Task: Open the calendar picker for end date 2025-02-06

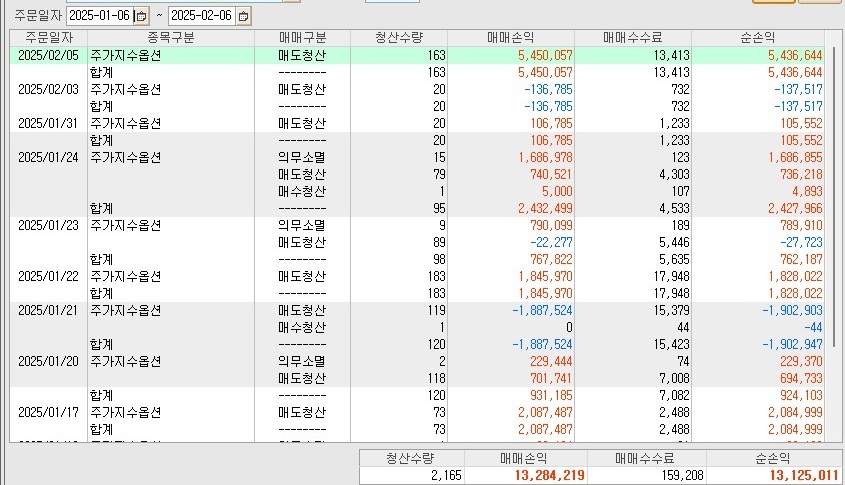Action: pos(244,16)
